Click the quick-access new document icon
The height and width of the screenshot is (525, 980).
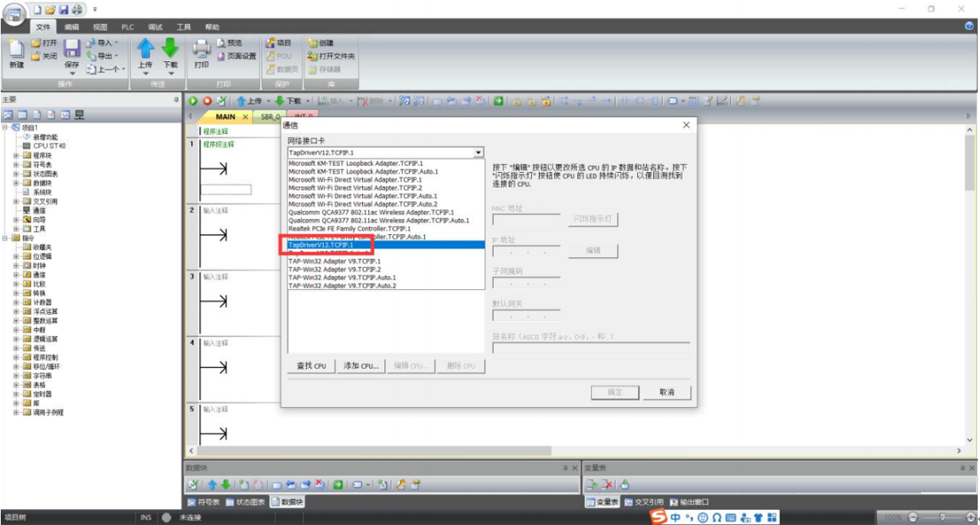[x=37, y=9]
